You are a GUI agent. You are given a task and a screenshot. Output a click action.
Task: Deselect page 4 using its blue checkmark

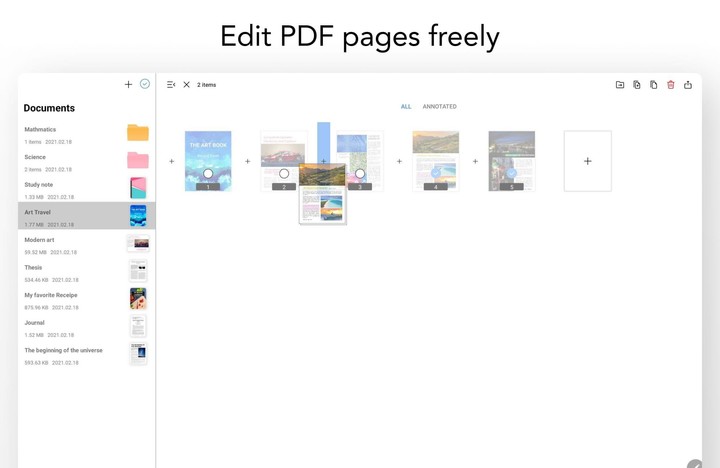coord(436,173)
